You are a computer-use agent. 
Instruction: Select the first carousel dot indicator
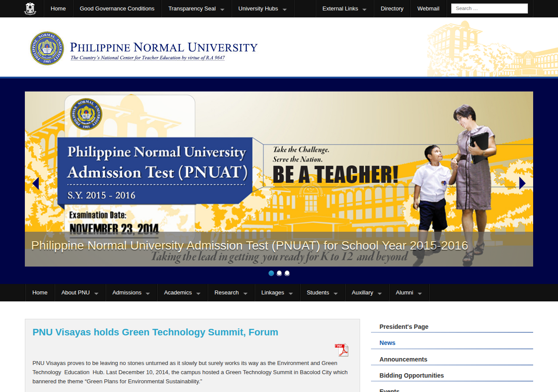pyautogui.click(x=271, y=273)
